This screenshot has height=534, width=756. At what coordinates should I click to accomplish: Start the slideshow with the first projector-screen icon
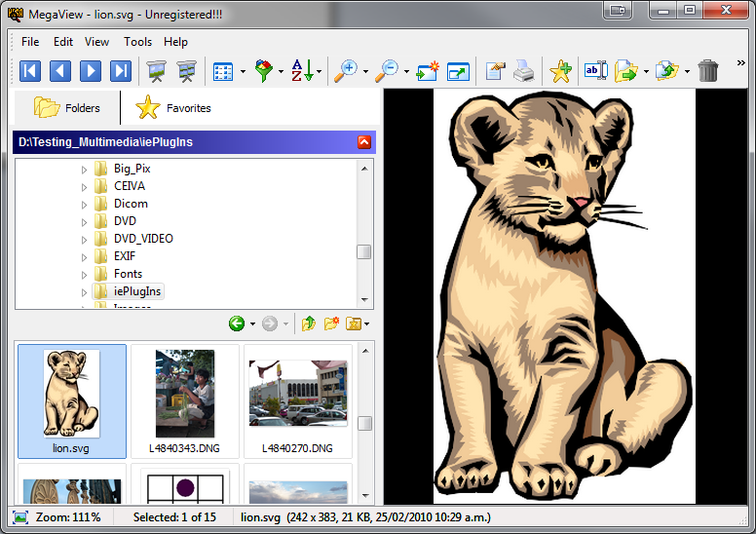[x=156, y=71]
